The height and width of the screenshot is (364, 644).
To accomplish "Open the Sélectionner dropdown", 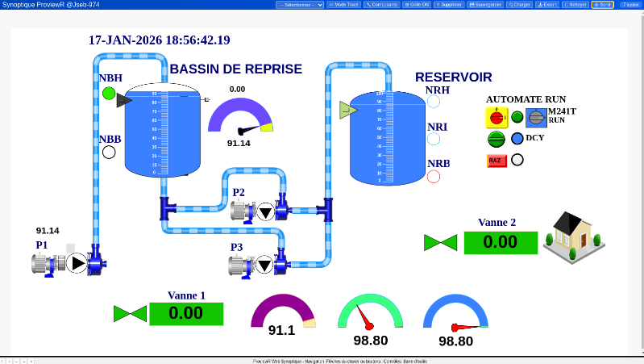I will (300, 5).
